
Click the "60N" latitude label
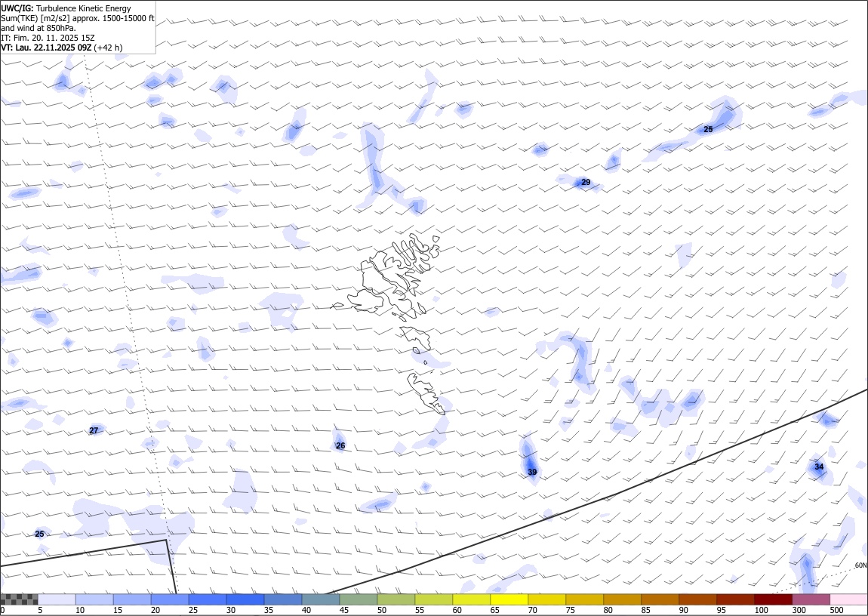[860, 565]
